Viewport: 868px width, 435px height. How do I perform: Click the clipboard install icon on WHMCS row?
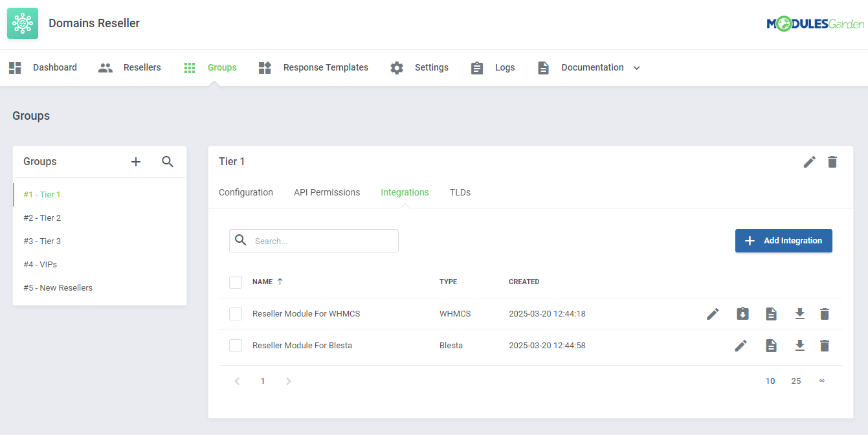click(742, 313)
